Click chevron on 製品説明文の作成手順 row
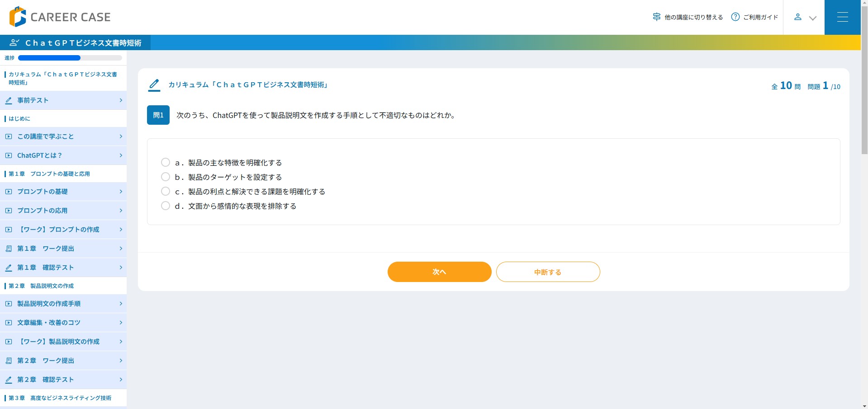This screenshot has height=409, width=868. click(121, 304)
